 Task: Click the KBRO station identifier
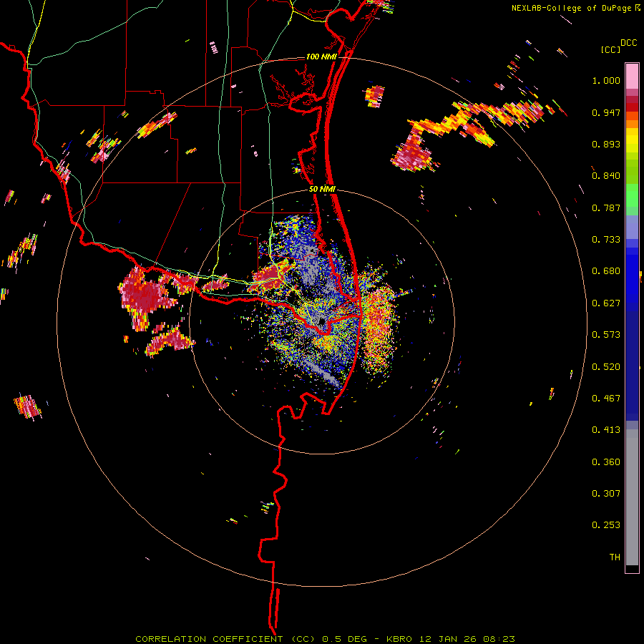[x=399, y=639]
